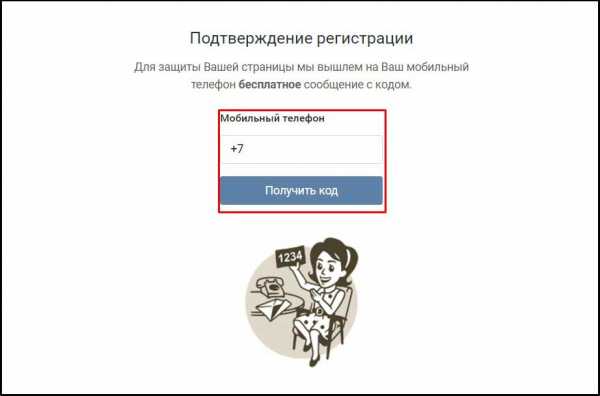The image size is (600, 396).
Task: Click the words "Ваш мобильный" in the description
Action: (425, 67)
